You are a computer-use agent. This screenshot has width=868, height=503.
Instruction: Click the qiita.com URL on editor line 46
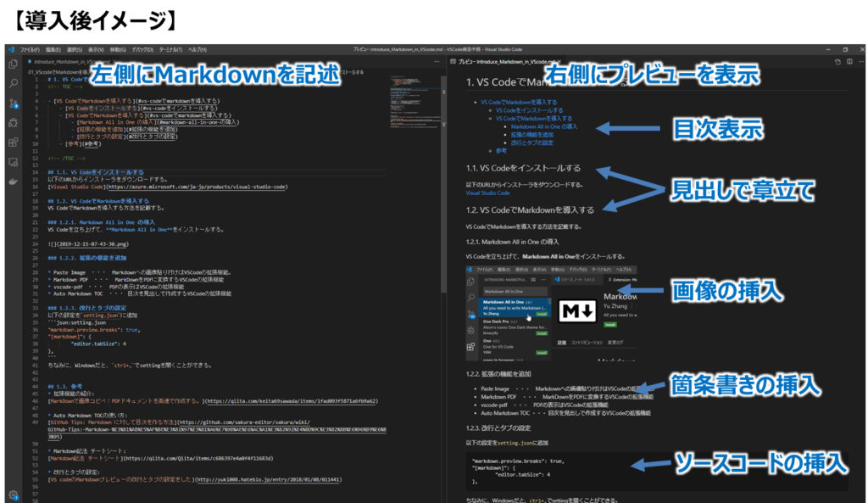[292, 401]
